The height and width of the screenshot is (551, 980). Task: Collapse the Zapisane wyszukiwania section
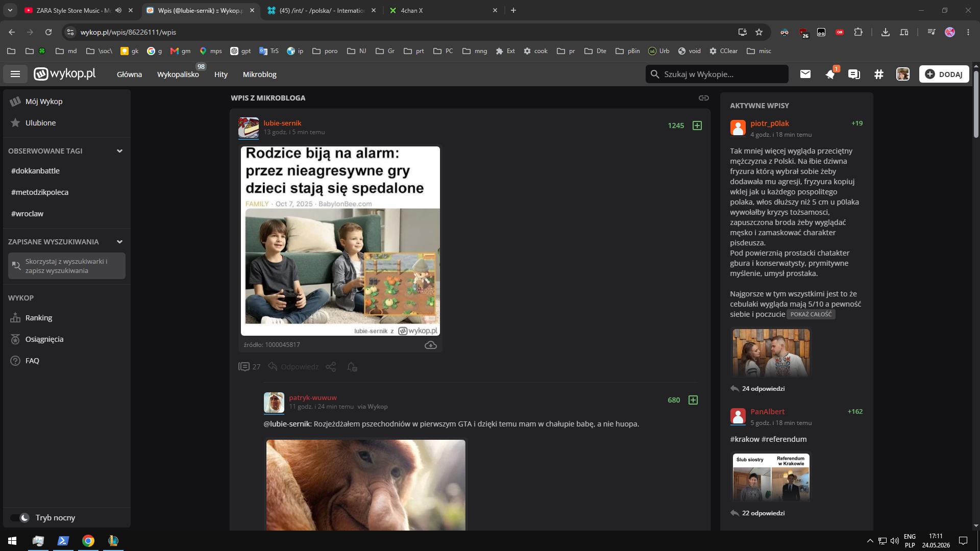pos(119,242)
